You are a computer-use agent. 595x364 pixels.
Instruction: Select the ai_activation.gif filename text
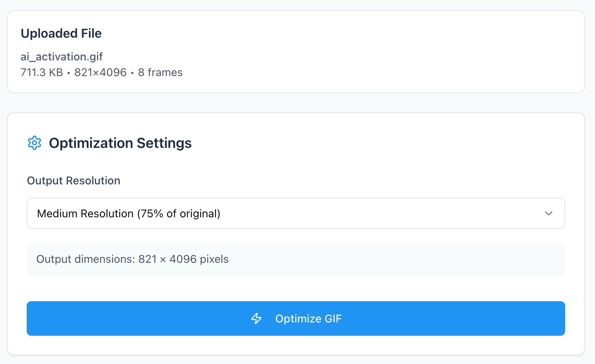click(x=62, y=56)
